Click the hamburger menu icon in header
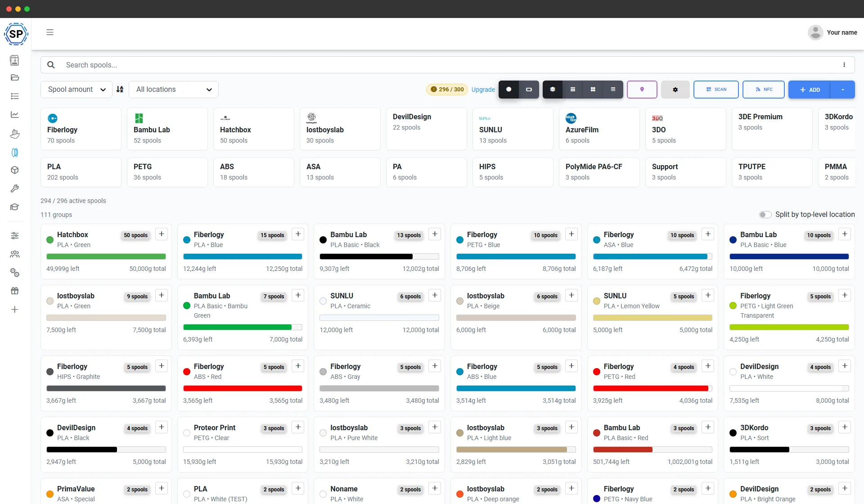864x504 pixels. [x=50, y=32]
